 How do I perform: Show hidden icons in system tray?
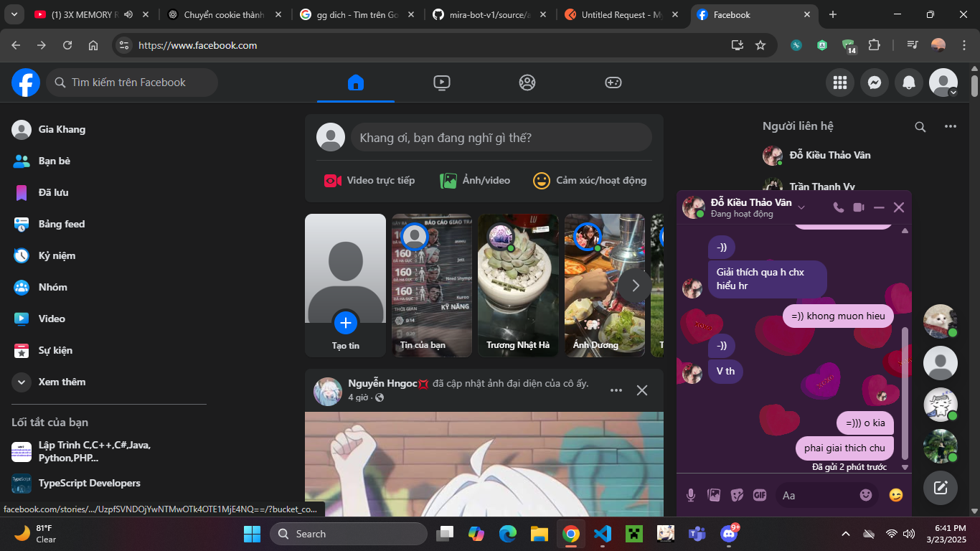tap(846, 534)
